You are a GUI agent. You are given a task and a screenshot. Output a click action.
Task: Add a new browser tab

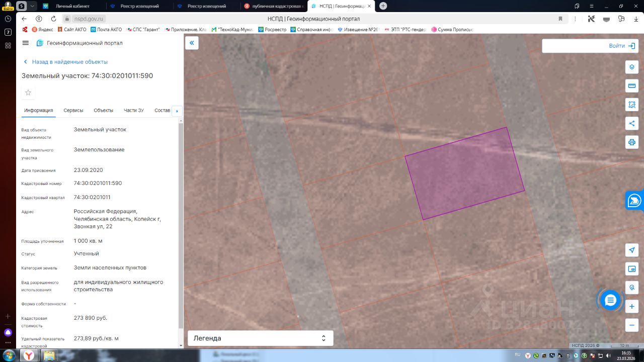pyautogui.click(x=383, y=6)
